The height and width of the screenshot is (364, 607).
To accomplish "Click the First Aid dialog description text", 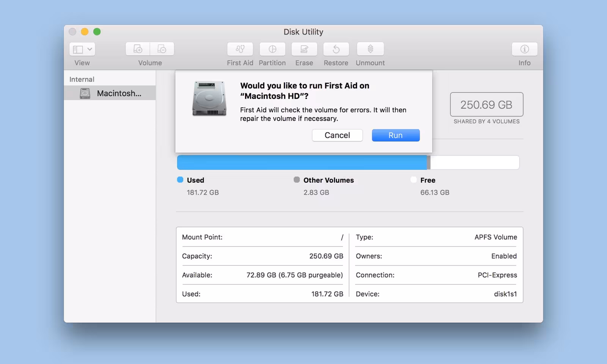I will coord(323,114).
